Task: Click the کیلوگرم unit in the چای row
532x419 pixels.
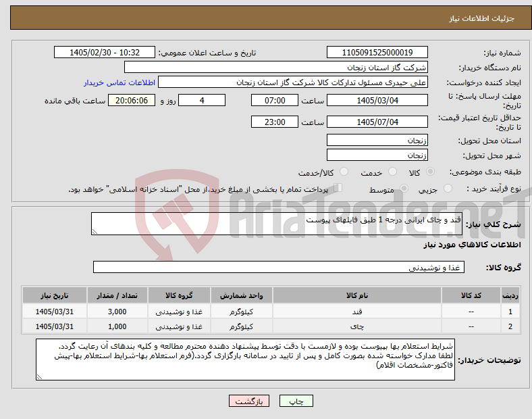Action: (x=241, y=326)
